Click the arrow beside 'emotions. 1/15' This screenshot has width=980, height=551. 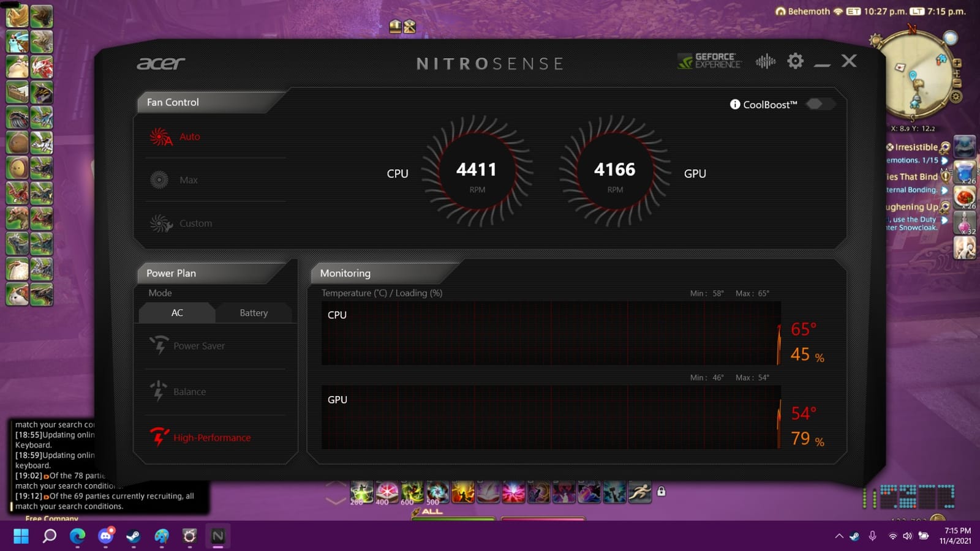pos(944,160)
